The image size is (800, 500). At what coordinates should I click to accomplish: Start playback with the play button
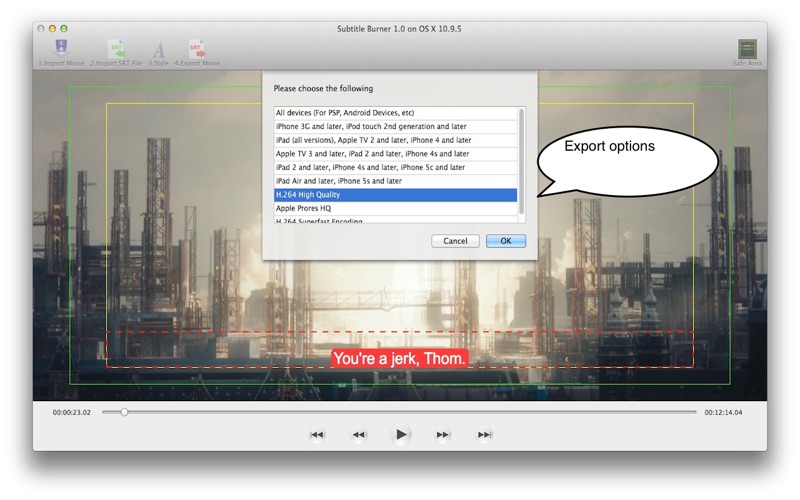pos(401,435)
